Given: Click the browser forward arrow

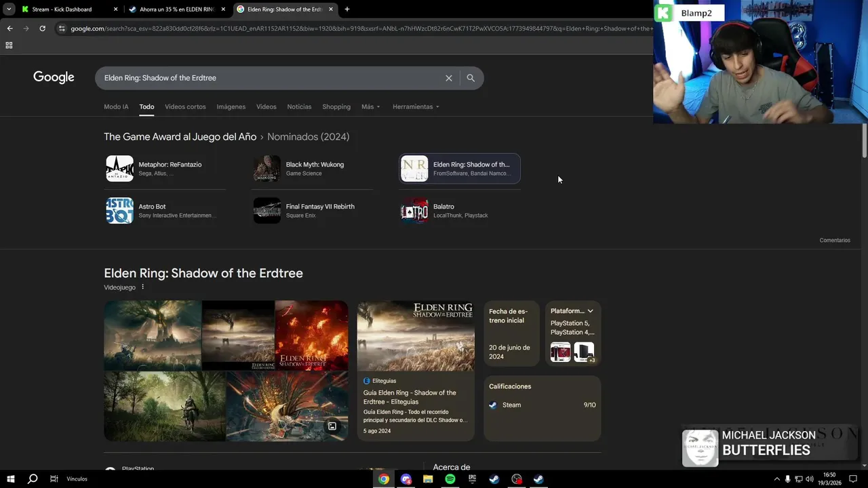Looking at the screenshot, I should point(26,28).
